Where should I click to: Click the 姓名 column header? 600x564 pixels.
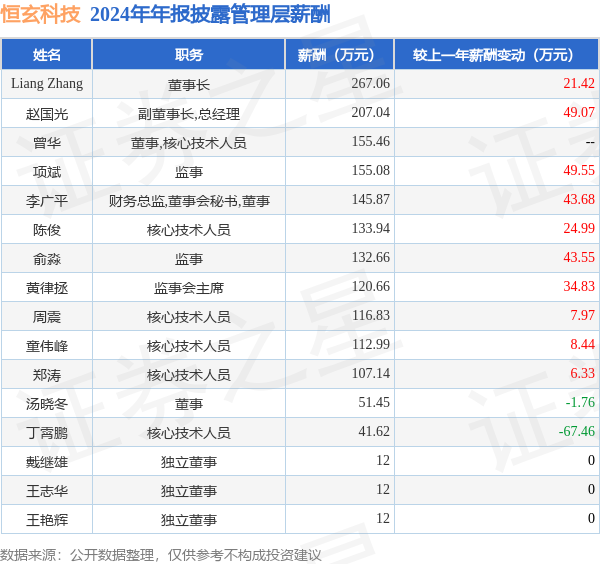click(x=47, y=55)
